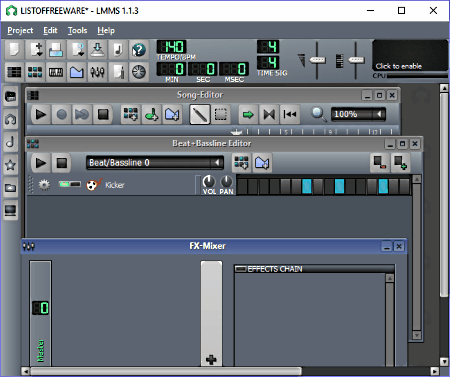Show or hide the FX Mixer from toolbar
This screenshot has width=450, height=377.
97,72
